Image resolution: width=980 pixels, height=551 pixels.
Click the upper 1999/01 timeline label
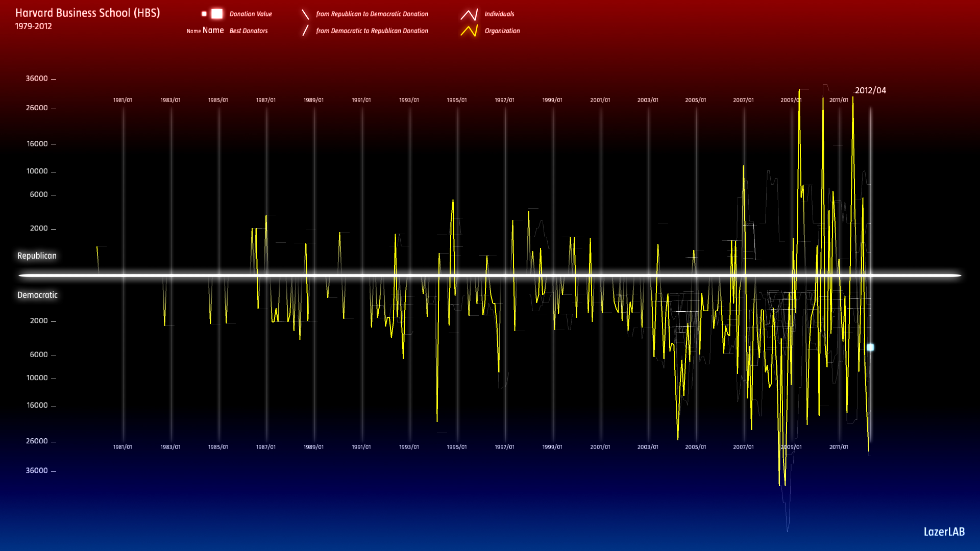point(552,101)
